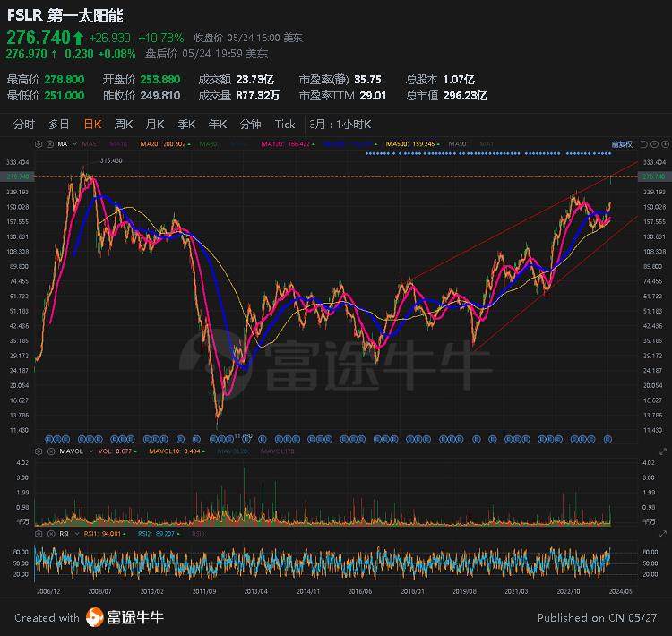Open RSI indicator settings gear
Screen dimensions: 672x636
pos(39,534)
